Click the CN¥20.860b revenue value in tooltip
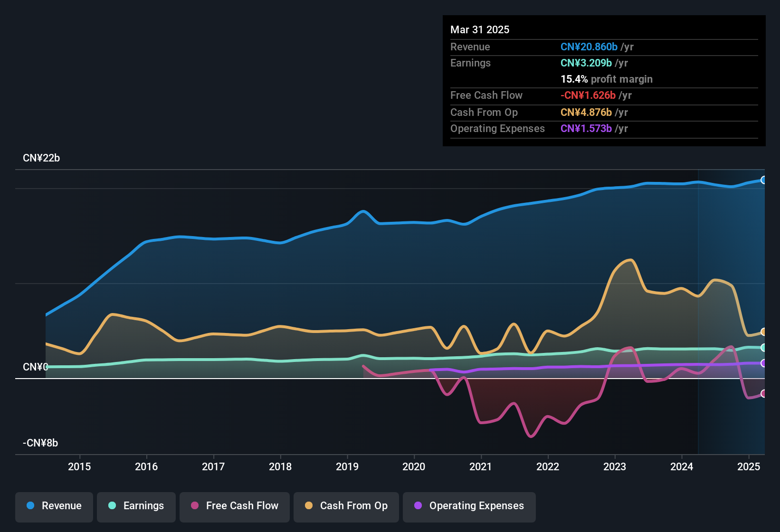The width and height of the screenshot is (780, 532). [589, 47]
